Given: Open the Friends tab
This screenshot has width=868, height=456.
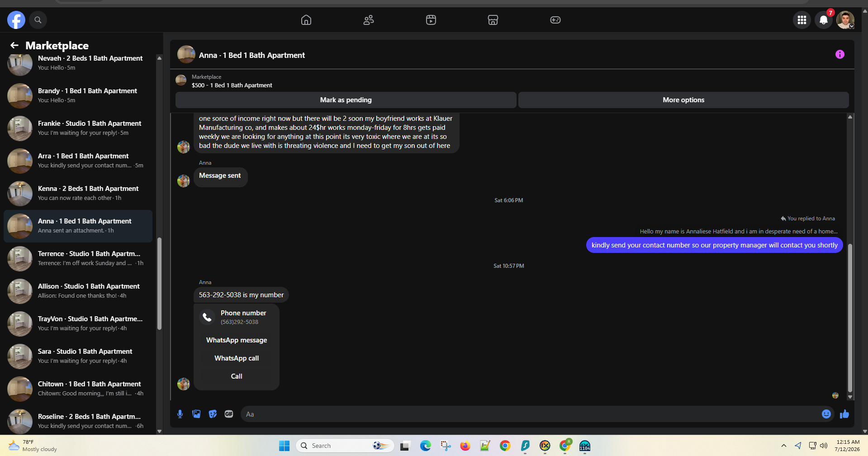Looking at the screenshot, I should click(369, 20).
